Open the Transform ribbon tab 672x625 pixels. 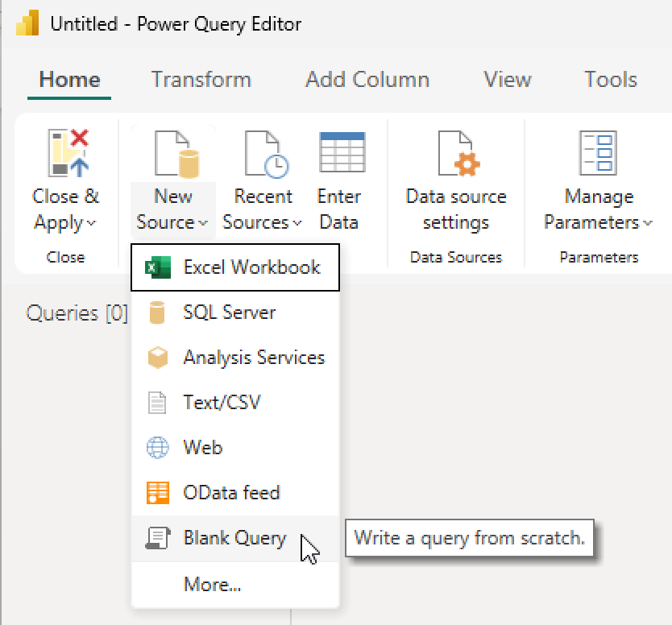click(x=201, y=80)
